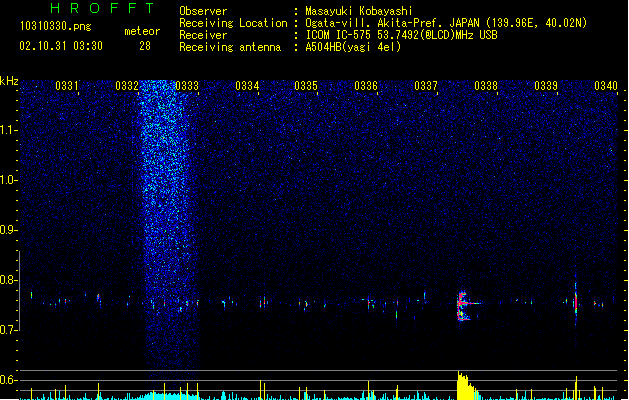Screen dimensions: 629x400
Task: Click the meteor label
Action: click(x=142, y=31)
